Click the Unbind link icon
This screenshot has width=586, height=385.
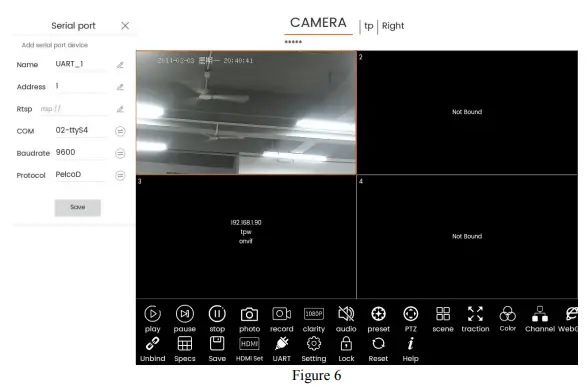point(152,343)
